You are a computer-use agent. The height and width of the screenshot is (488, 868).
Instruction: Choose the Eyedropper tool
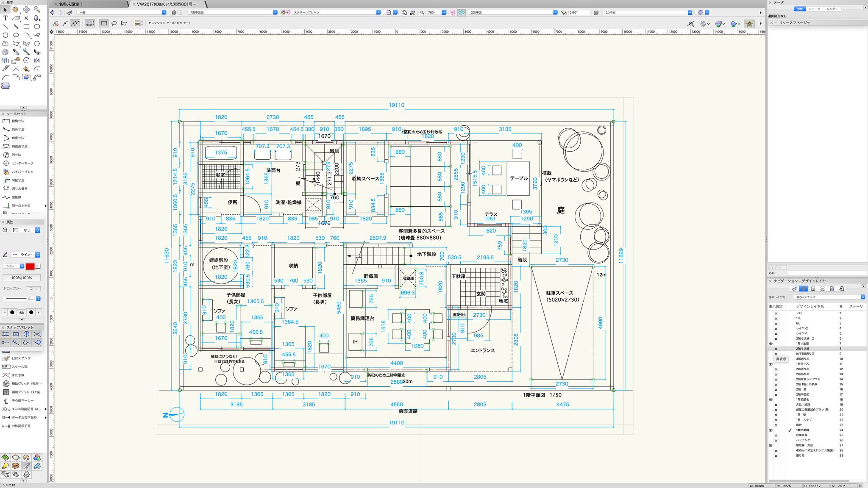[16, 52]
